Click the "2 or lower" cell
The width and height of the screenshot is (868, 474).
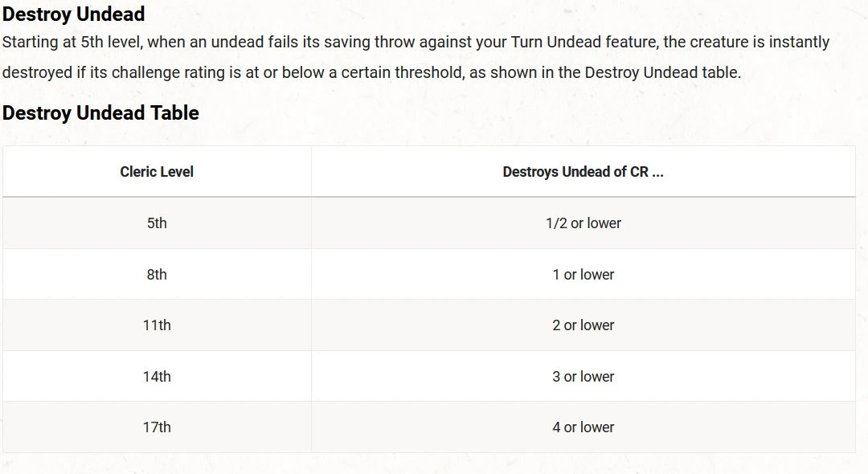pos(583,325)
